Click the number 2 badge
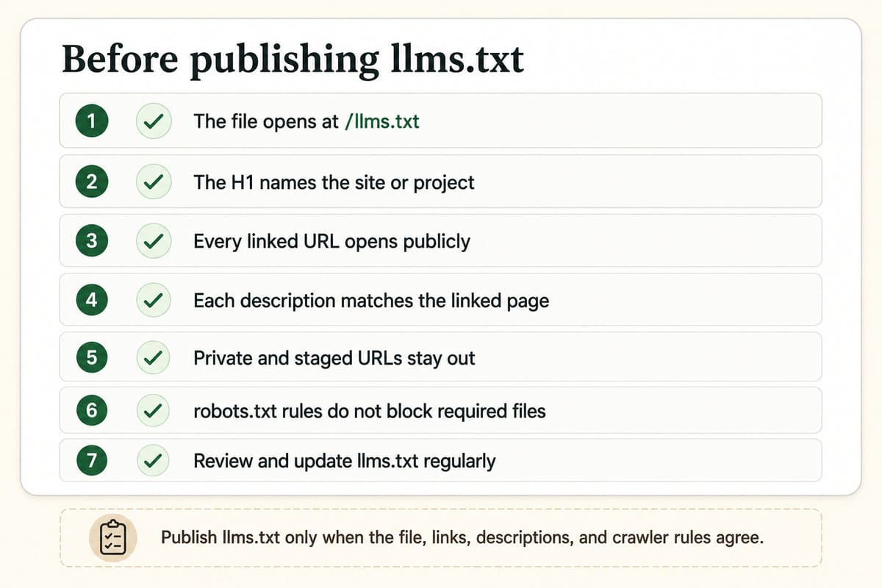Screen dimensions: 882x588 coord(91,182)
